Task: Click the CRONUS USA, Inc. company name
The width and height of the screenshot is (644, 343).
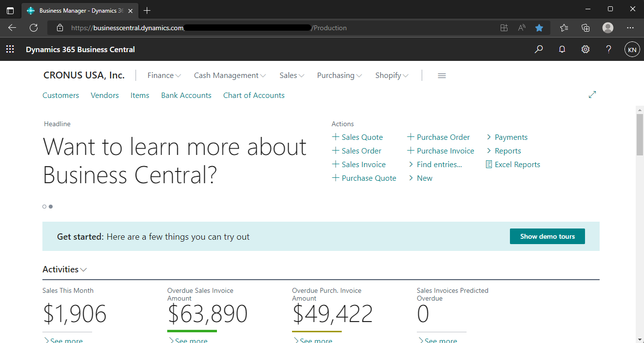Action: click(x=84, y=76)
